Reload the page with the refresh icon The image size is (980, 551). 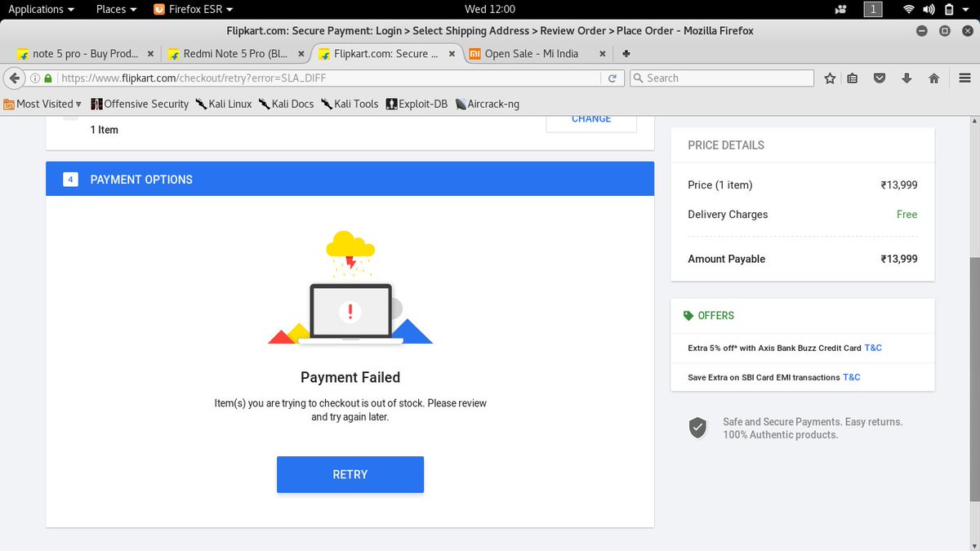pyautogui.click(x=612, y=78)
